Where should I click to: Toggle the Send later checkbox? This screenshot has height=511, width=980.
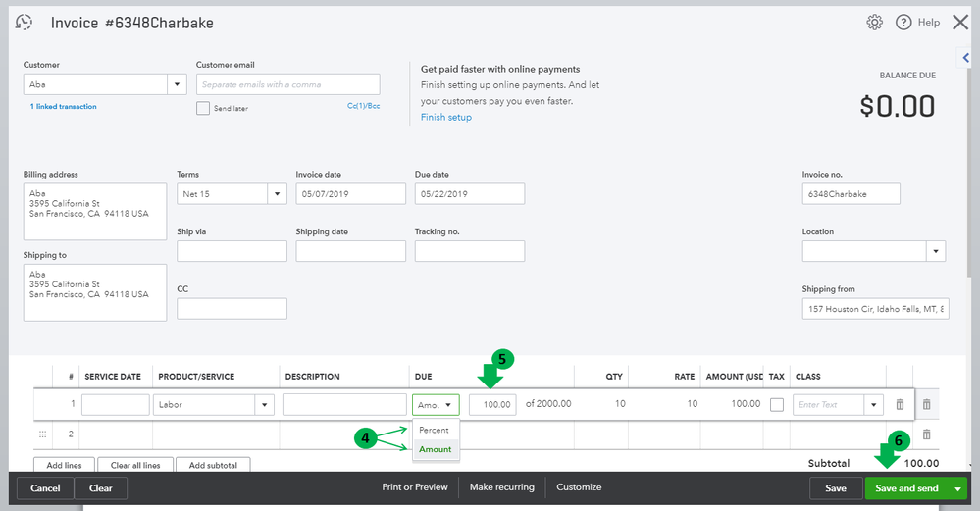click(x=202, y=108)
